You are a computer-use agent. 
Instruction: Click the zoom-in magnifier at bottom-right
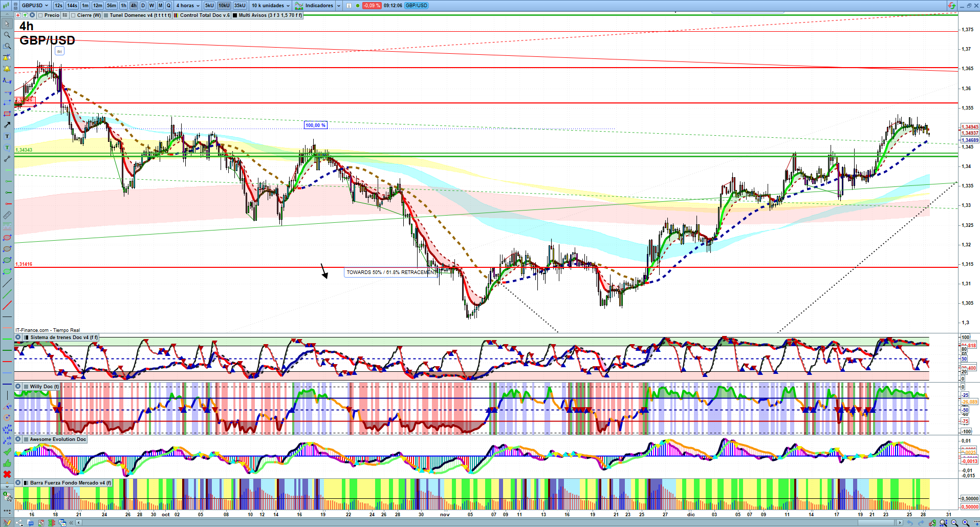point(966,523)
